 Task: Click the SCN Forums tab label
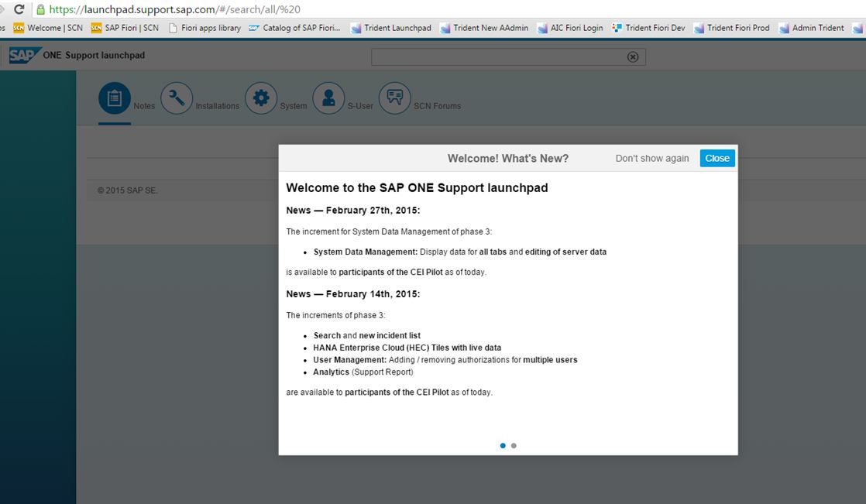pyautogui.click(x=438, y=106)
